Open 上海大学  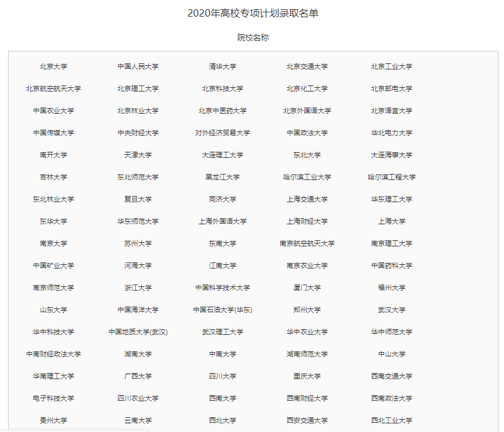[392, 221]
